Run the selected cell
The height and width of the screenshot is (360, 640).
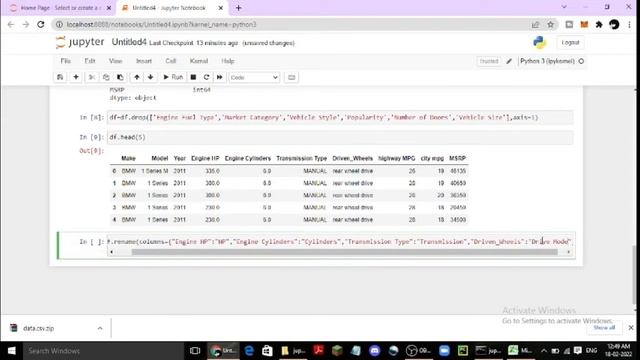pos(173,77)
